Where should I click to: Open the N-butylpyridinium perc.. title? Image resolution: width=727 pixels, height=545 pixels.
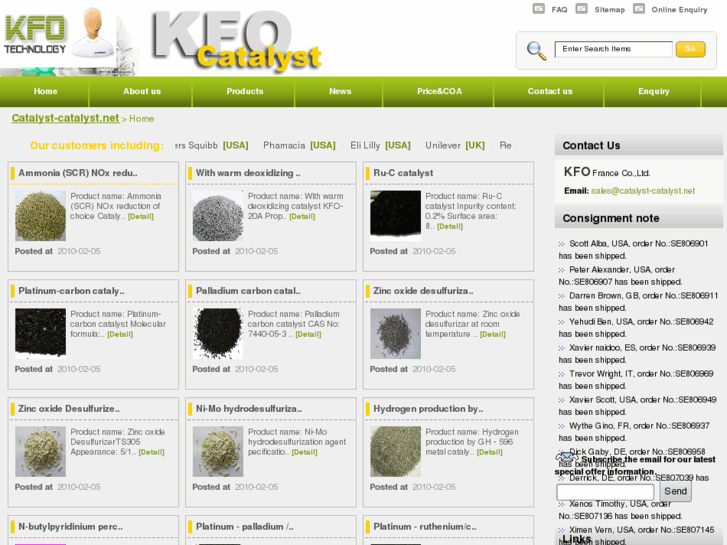(70, 526)
